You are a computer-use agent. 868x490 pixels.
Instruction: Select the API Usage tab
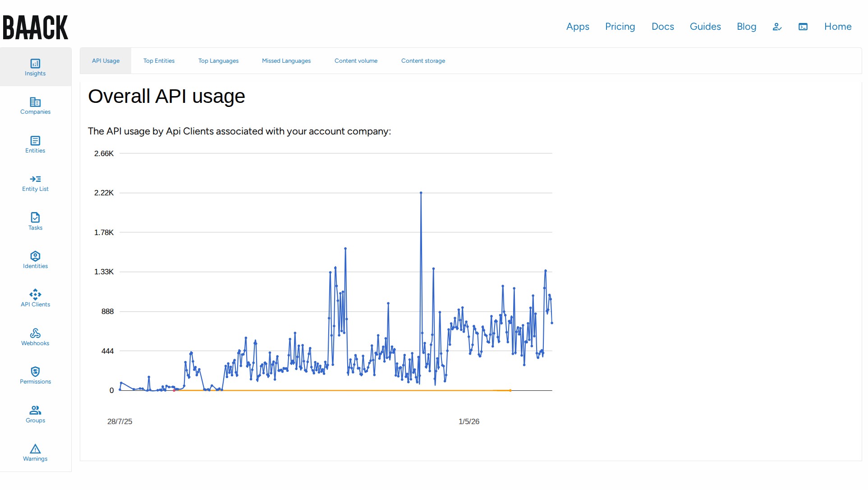point(106,61)
